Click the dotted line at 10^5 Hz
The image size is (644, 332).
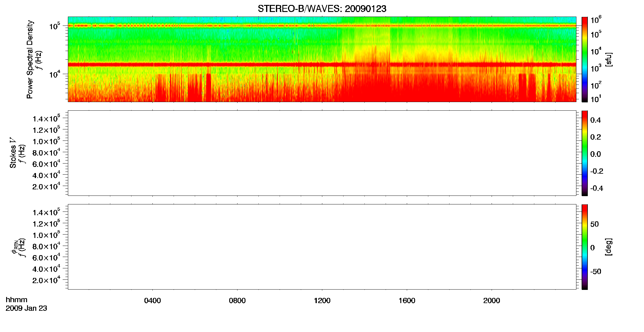(x=322, y=26)
